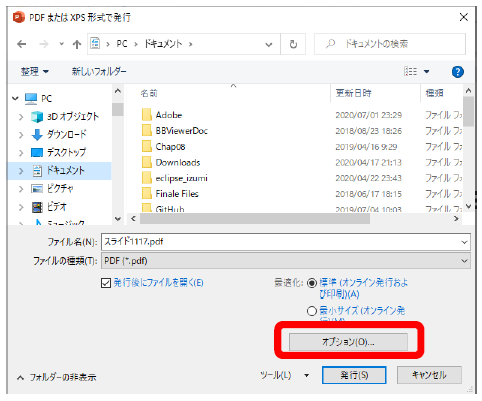This screenshot has height=401, width=482.
Task: Select the Downloads folder
Action: click(178, 162)
